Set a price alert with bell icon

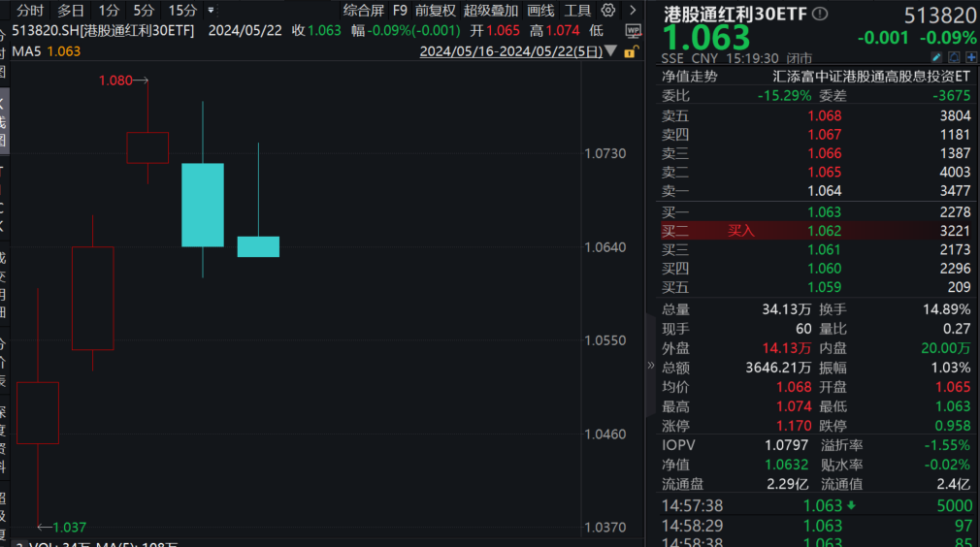point(955,57)
